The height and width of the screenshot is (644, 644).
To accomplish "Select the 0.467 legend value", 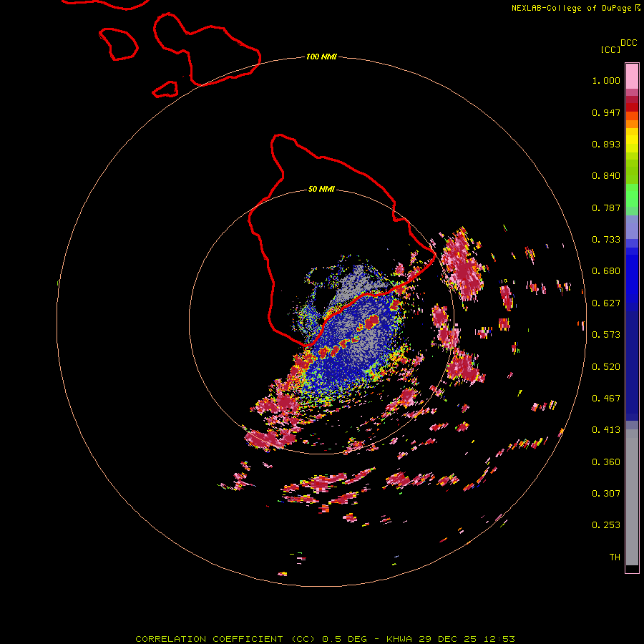I will click(606, 399).
